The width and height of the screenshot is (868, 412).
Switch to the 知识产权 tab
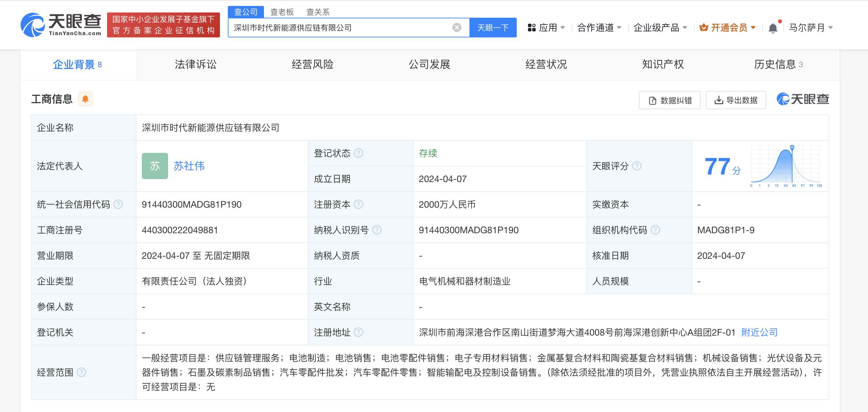tap(662, 64)
